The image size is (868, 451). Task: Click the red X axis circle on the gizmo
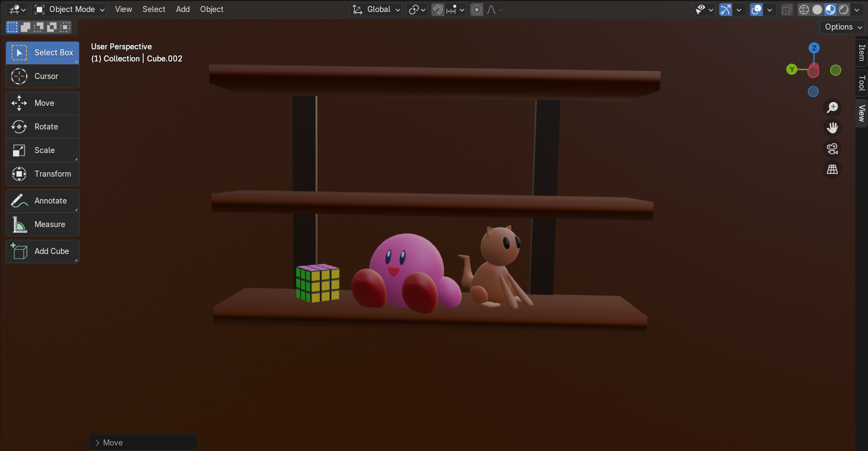click(x=813, y=71)
